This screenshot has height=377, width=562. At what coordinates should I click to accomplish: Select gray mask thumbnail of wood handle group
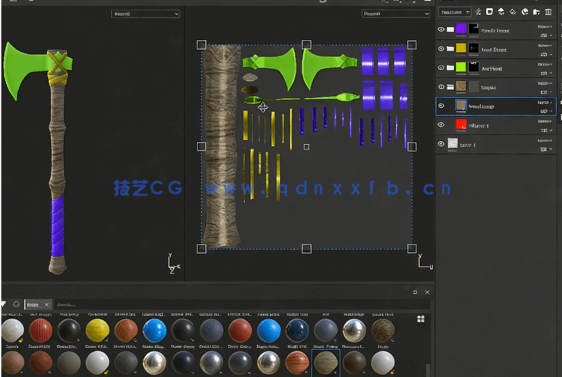(474, 86)
